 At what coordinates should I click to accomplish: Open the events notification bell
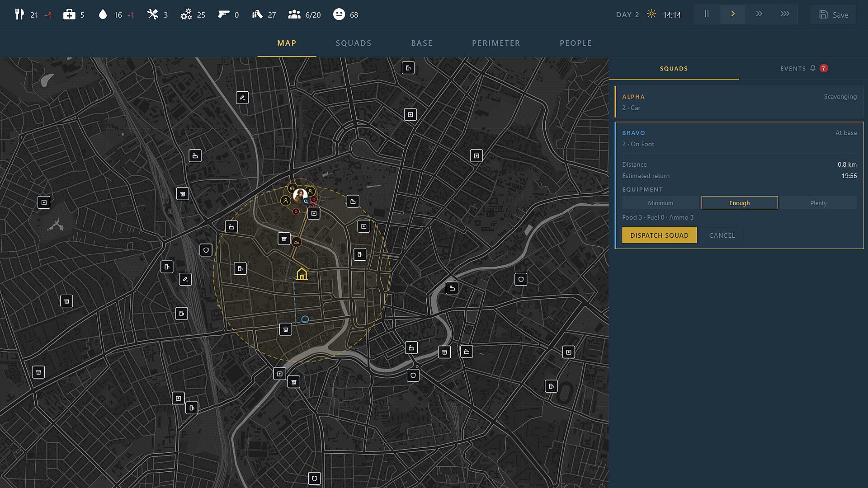813,68
